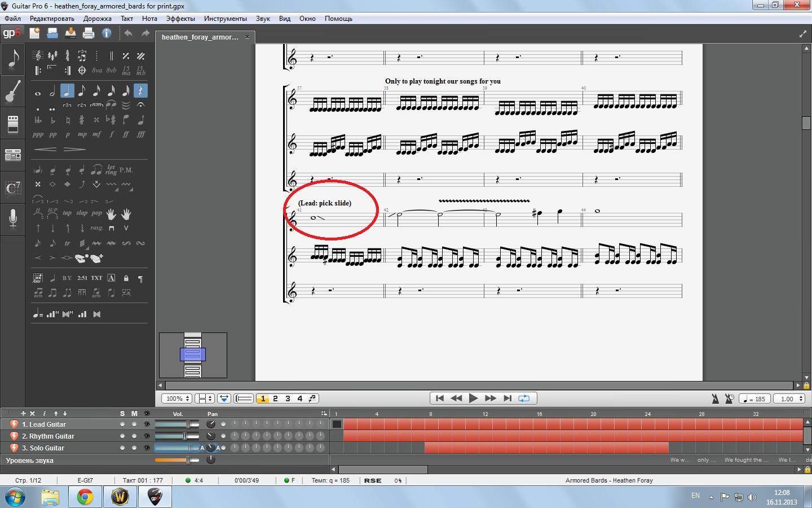Adjust Lead Guitar volume slider
Screen dimensions: 812x508
177,424
